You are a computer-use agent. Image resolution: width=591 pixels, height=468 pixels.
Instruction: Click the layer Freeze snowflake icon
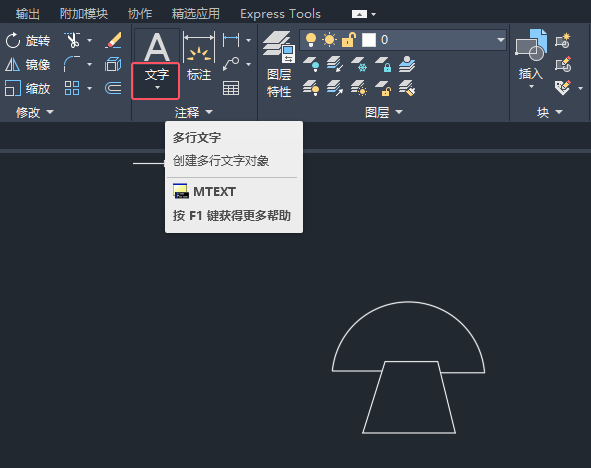(359, 64)
